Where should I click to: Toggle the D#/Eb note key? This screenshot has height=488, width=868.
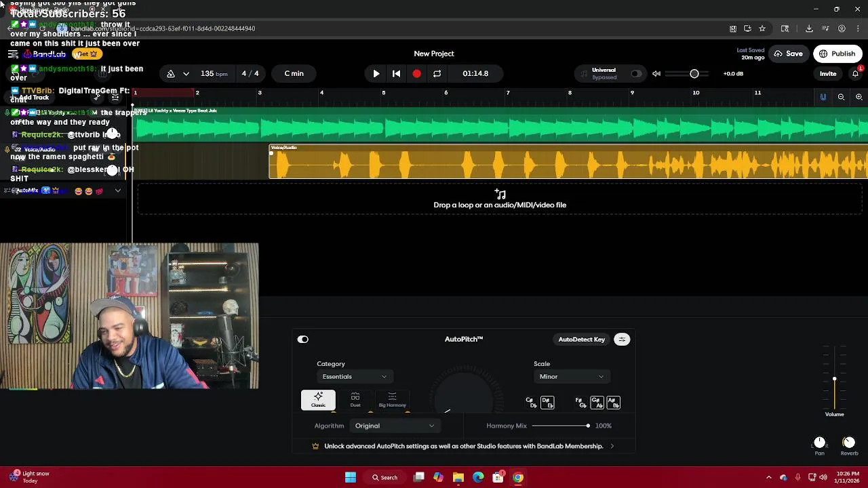(x=547, y=403)
